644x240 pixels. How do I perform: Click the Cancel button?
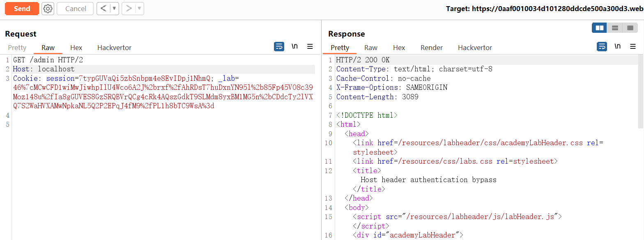76,9
